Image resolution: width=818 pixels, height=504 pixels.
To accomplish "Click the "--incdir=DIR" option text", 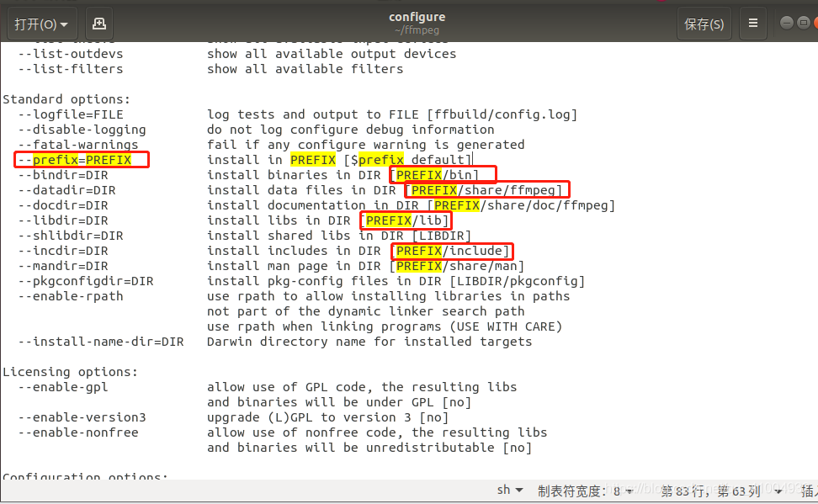I will point(63,251).
